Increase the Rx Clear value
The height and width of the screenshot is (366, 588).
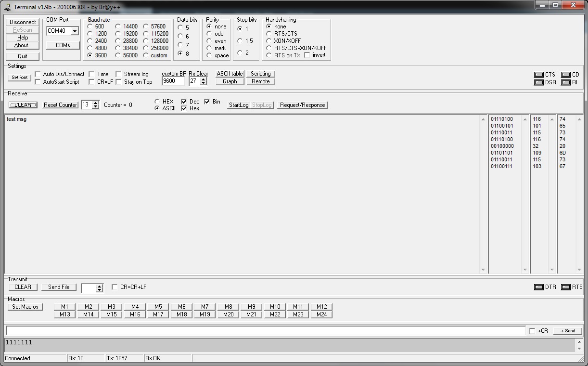(203, 79)
